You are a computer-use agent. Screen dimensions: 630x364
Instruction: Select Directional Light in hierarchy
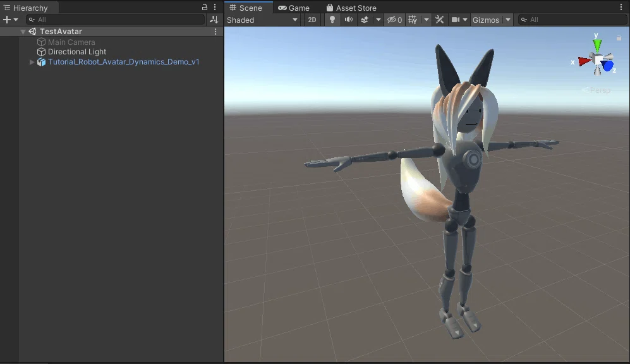click(x=77, y=52)
